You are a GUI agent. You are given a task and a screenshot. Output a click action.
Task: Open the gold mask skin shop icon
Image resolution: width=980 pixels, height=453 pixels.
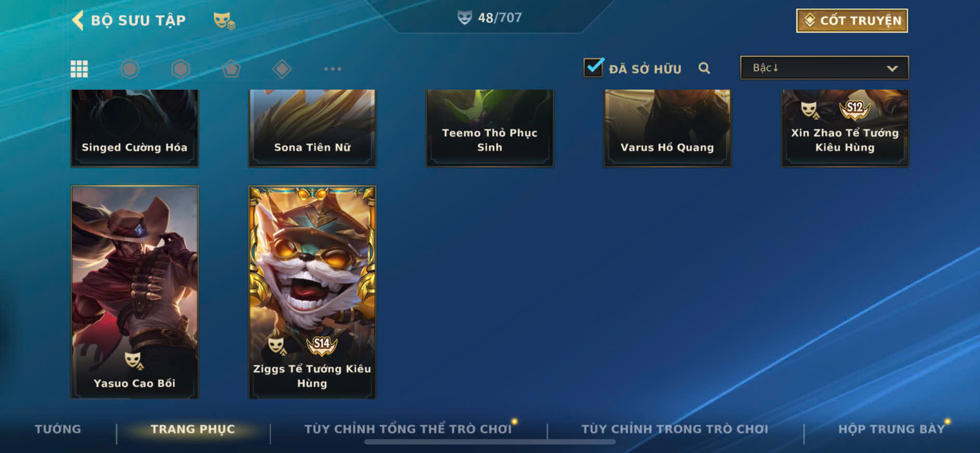click(224, 20)
